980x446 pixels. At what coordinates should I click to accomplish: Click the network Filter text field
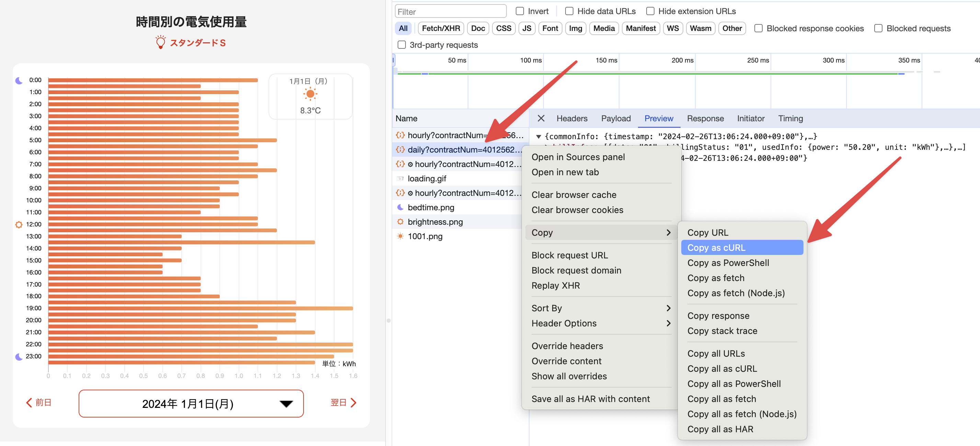pyautogui.click(x=451, y=11)
